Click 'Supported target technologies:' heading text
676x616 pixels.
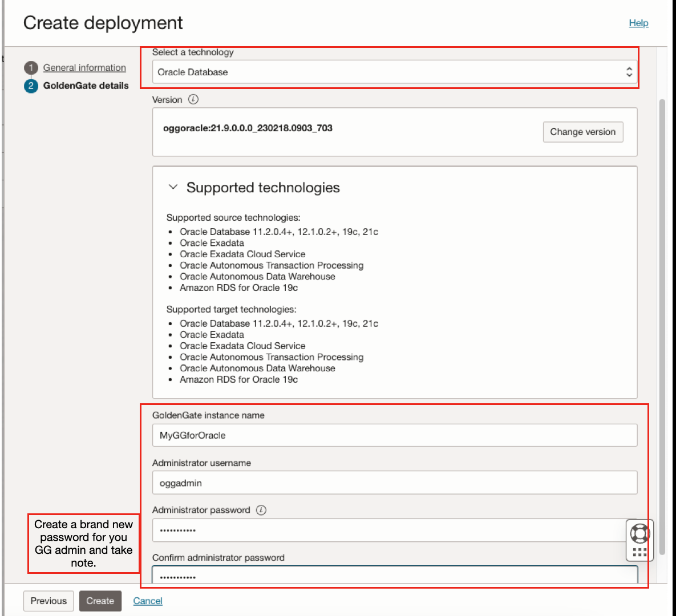pyautogui.click(x=232, y=310)
